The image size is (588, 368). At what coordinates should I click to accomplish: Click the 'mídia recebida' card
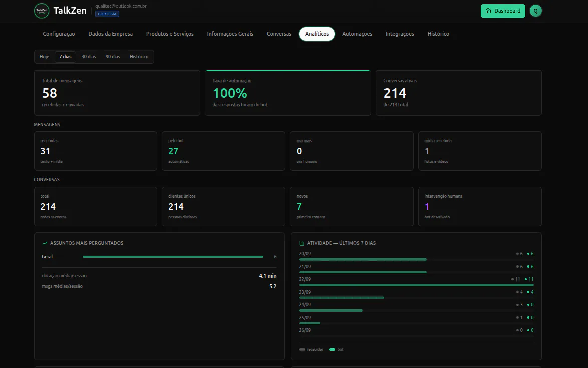tap(480, 151)
